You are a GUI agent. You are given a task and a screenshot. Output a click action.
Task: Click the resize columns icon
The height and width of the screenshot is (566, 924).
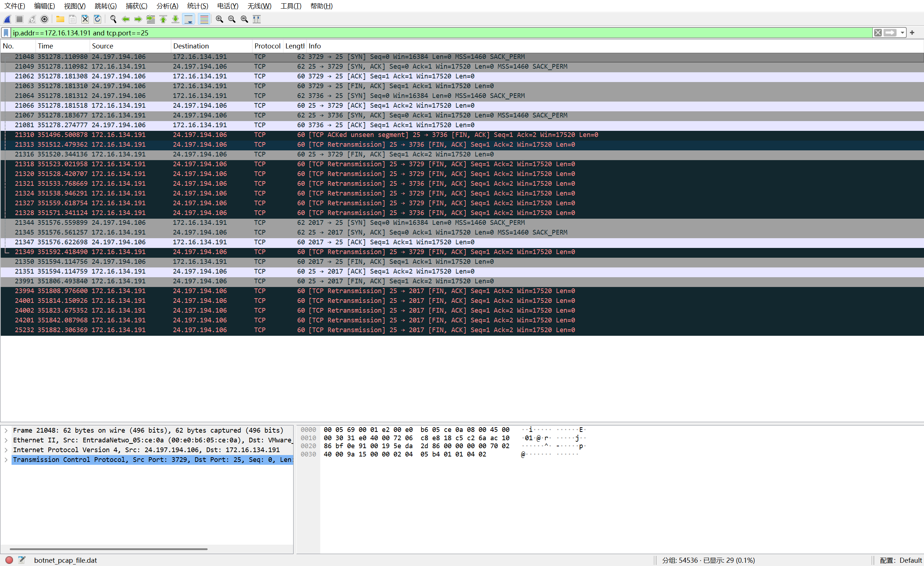pos(257,19)
